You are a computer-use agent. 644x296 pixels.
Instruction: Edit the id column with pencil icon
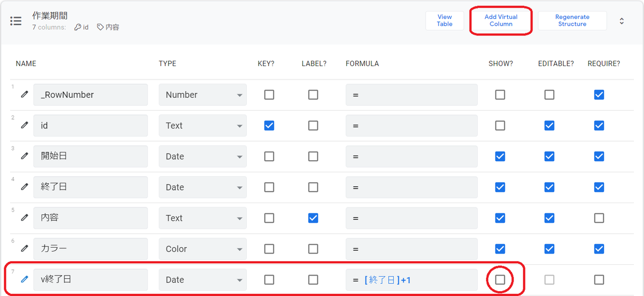pos(24,125)
